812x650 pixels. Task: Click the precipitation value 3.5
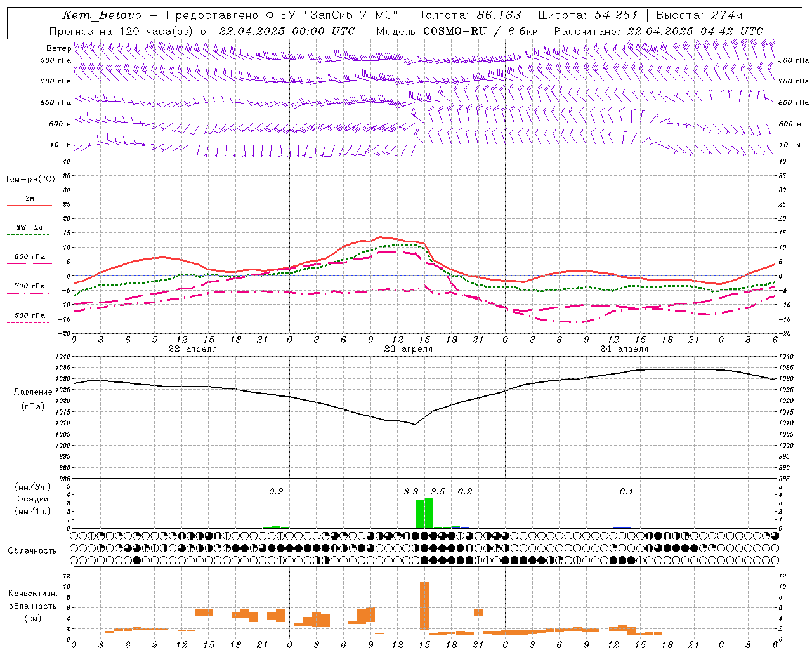[x=438, y=492]
